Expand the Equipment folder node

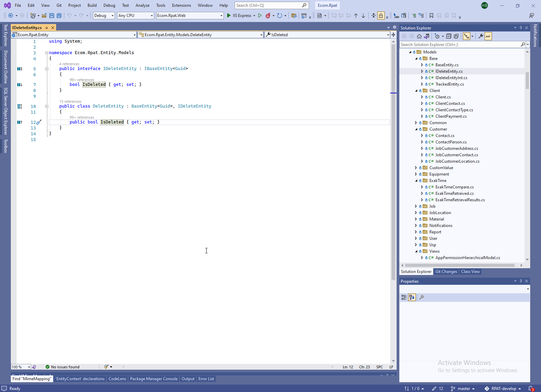pyautogui.click(x=416, y=174)
